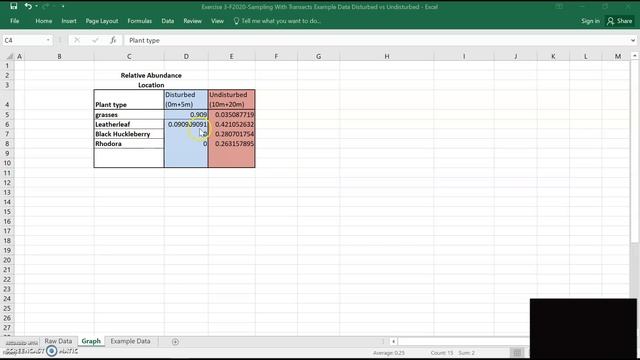Select Rhodora disturbed cell showing 0
The height and width of the screenshot is (360, 640).
[x=186, y=144]
